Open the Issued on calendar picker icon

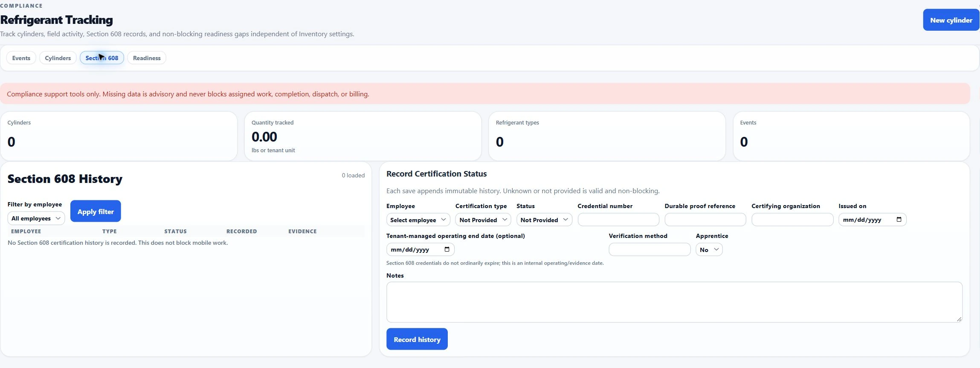point(899,220)
